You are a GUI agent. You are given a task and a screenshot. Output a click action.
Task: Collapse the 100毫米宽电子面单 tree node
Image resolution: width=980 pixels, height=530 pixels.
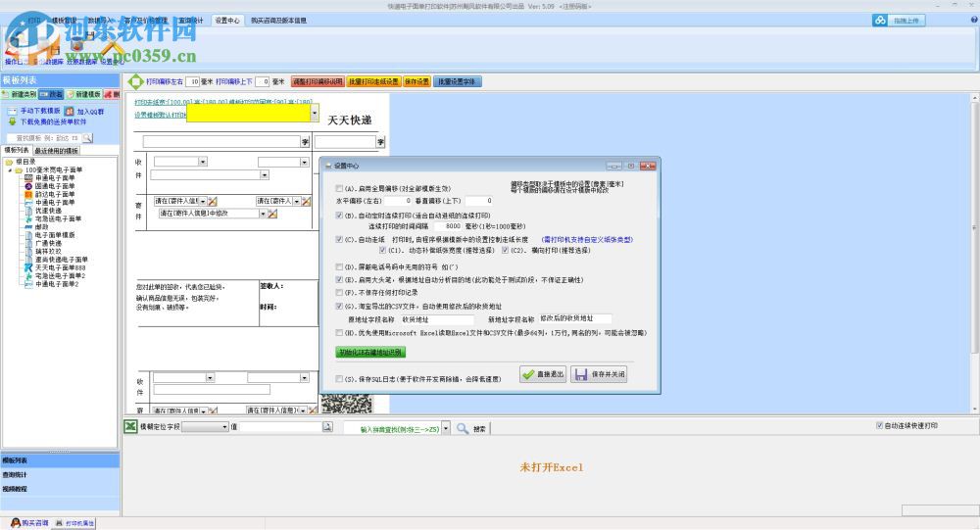tap(10, 170)
